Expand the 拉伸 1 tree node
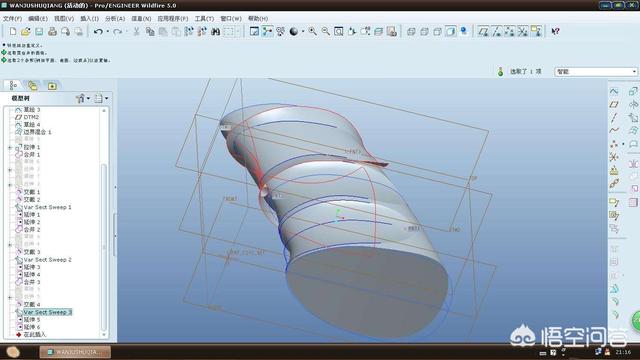This screenshot has height=360, width=640. click(10, 147)
